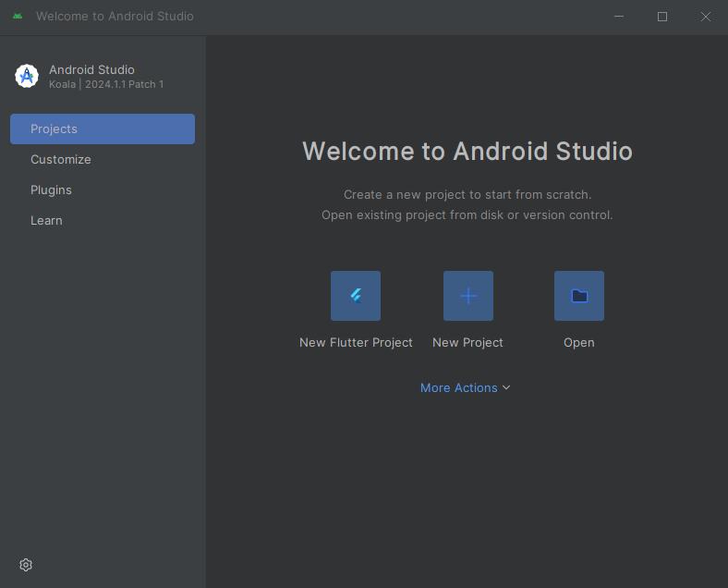Viewport: 728px width, 588px height.
Task: Click the "New Project" label
Action: (x=468, y=343)
